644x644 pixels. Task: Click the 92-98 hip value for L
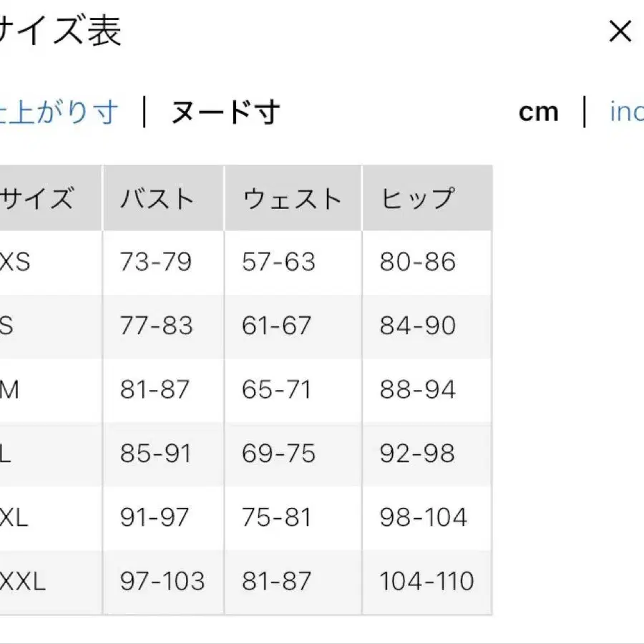point(416,454)
